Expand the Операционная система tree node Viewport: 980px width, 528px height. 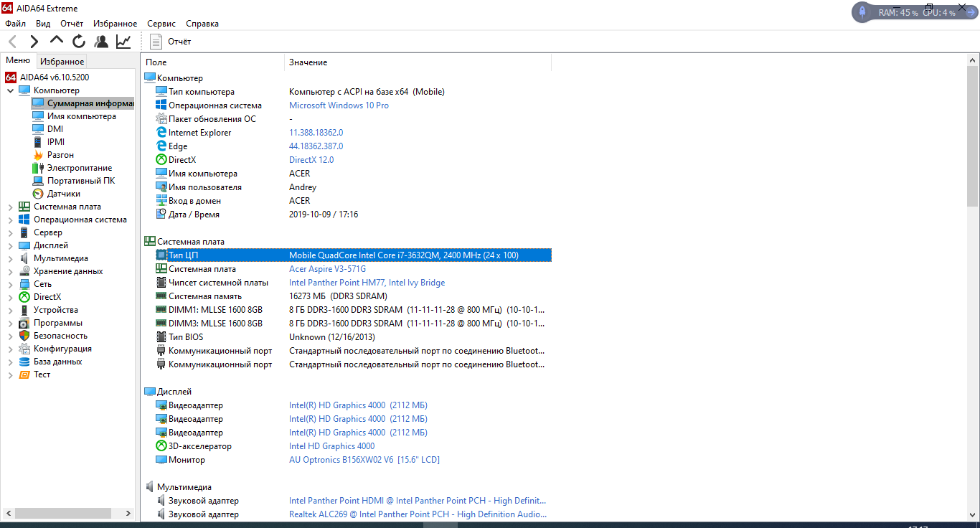coord(10,220)
